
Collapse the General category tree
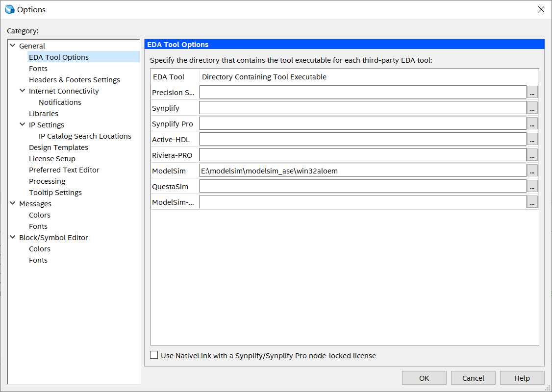[13, 46]
